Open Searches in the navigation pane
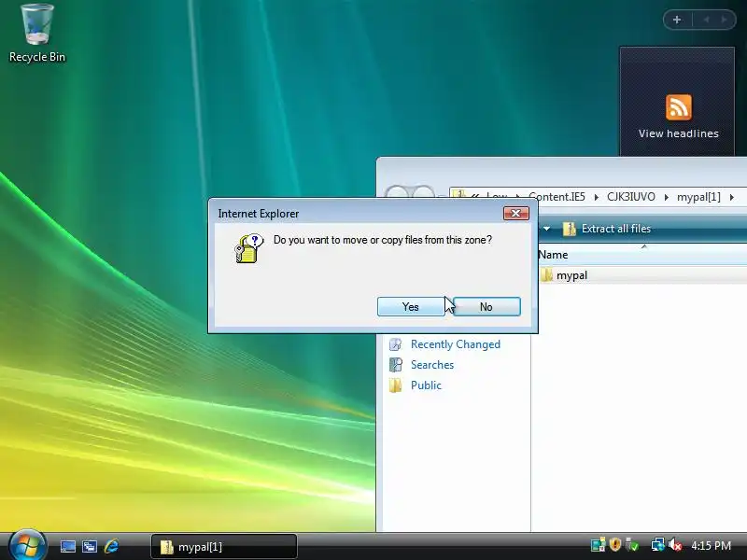The image size is (747, 560). 432,365
